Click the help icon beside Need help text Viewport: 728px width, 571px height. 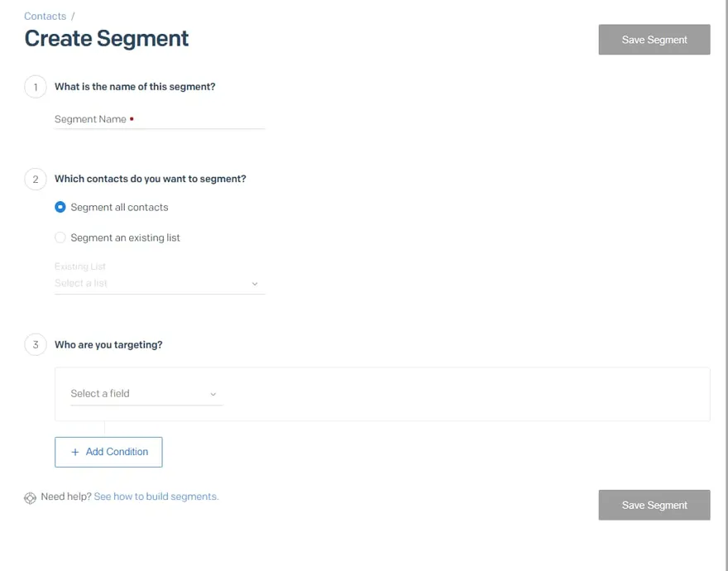(x=31, y=498)
